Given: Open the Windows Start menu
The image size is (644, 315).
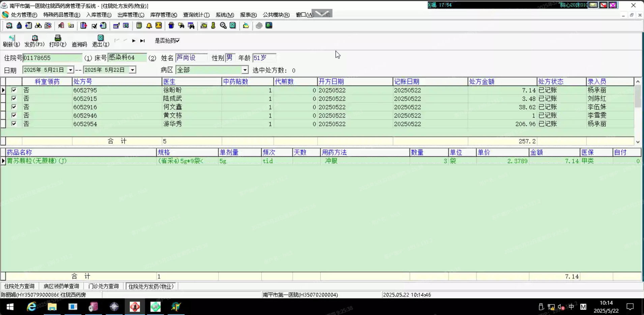Looking at the screenshot, I should 10,307.
